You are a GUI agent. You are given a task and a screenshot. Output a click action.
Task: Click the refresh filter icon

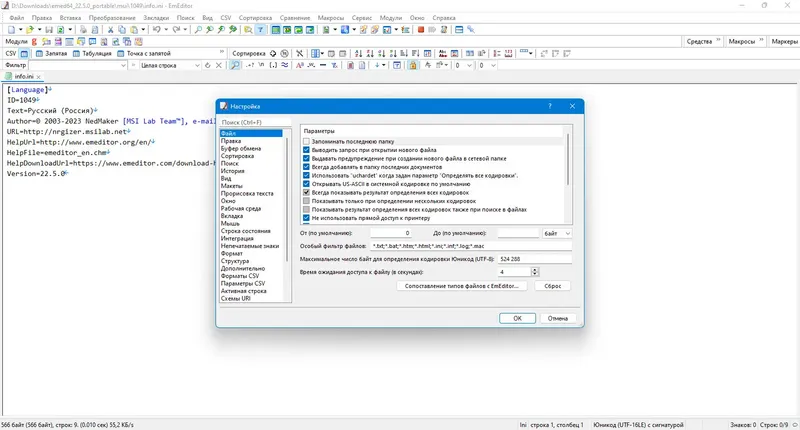208,65
